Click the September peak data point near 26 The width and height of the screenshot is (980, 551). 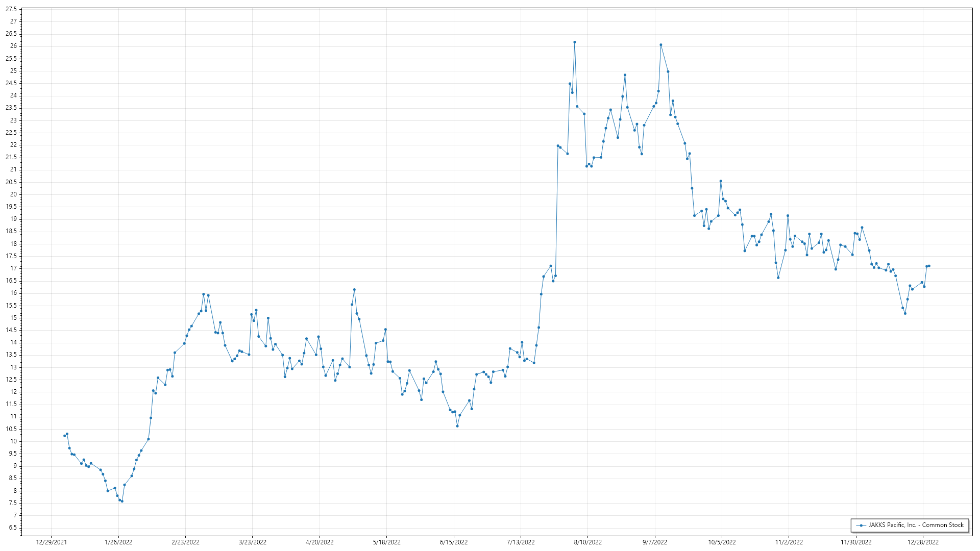click(661, 45)
